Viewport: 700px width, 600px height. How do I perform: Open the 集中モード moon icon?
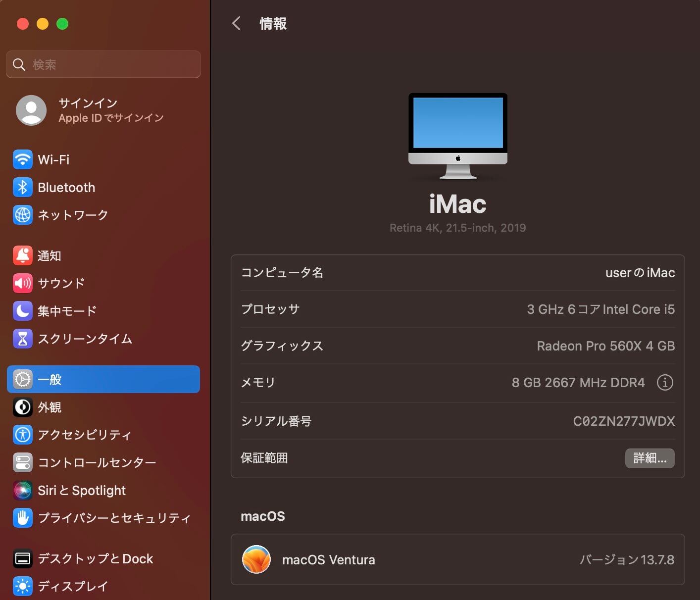pos(23,311)
